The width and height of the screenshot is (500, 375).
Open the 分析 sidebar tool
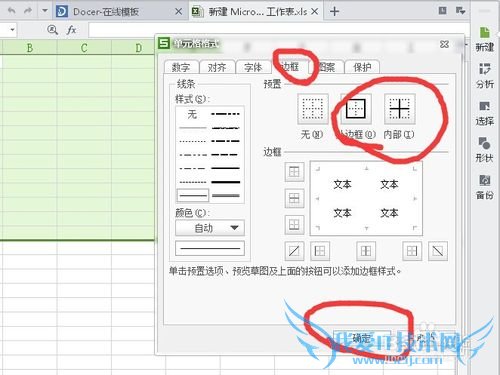tap(485, 76)
